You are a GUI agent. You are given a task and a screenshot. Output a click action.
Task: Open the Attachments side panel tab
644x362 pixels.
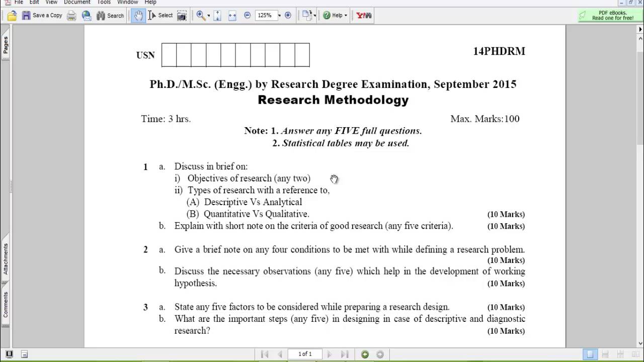pyautogui.click(x=6, y=259)
